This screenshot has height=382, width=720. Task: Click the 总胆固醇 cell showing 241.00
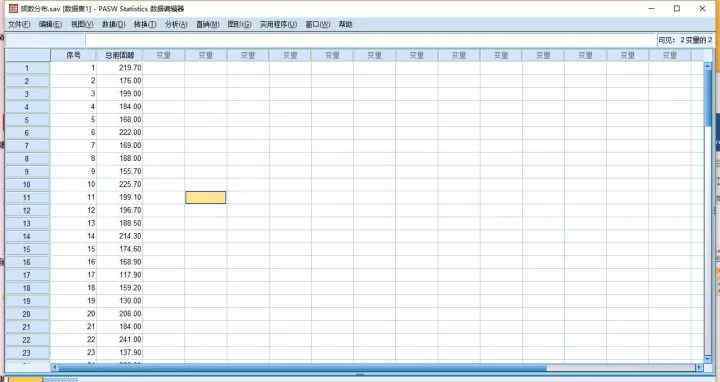pos(120,339)
